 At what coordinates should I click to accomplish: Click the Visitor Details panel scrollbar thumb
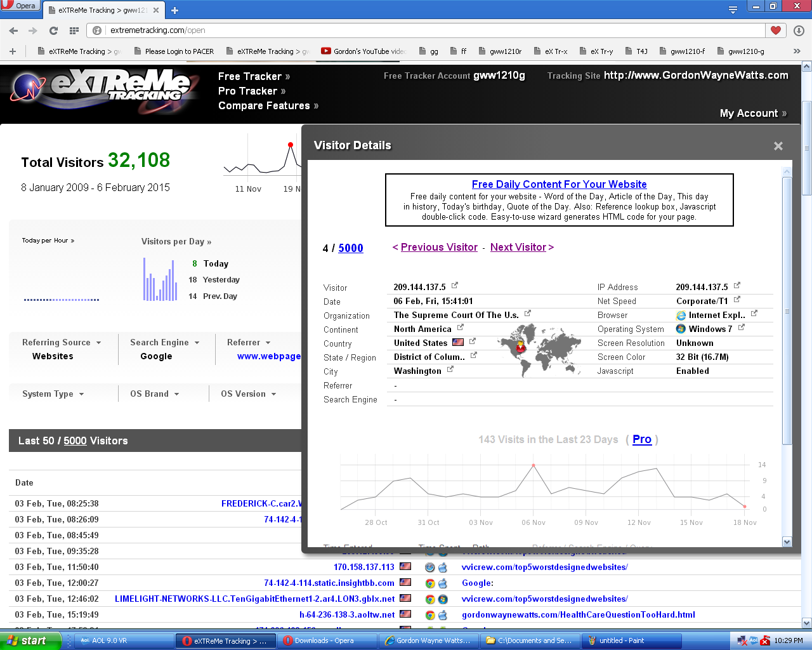(x=787, y=311)
